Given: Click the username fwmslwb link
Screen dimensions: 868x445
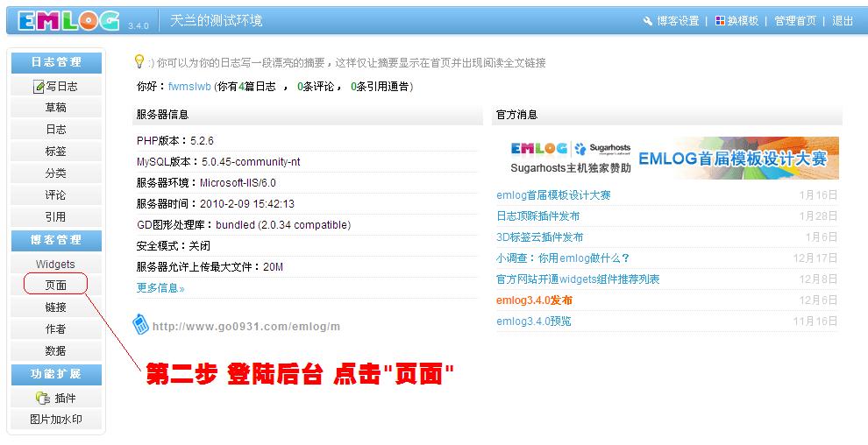Looking at the screenshot, I should (x=189, y=87).
